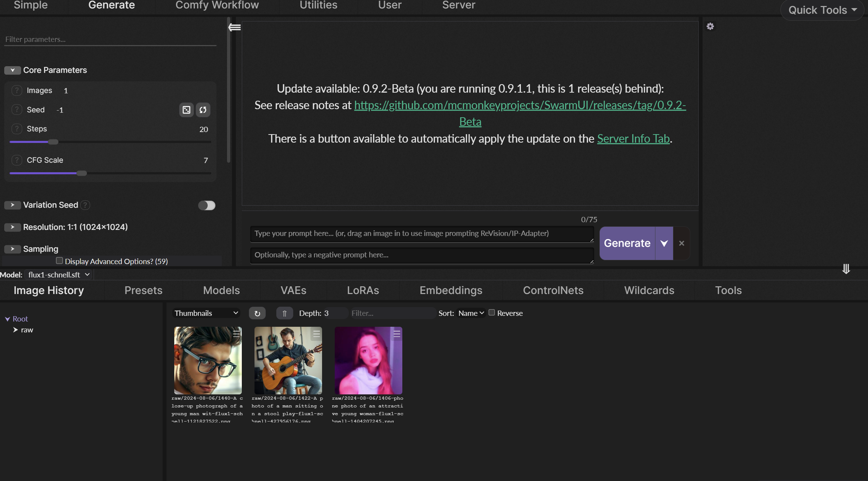Switch to the ControlNets tab
Image resolution: width=868 pixels, height=481 pixels.
tap(553, 290)
